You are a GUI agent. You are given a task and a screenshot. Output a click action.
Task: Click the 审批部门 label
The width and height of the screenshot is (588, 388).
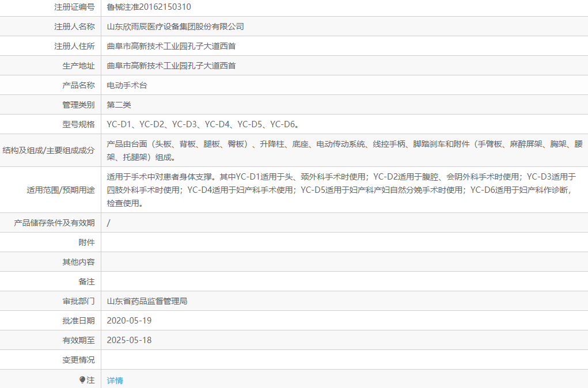78,301
